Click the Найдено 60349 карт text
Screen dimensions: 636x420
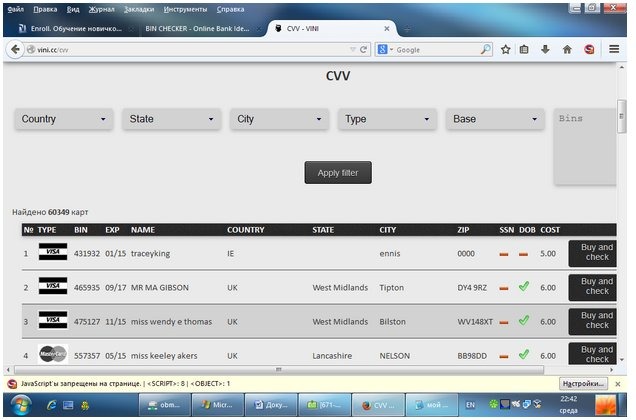tap(50, 212)
